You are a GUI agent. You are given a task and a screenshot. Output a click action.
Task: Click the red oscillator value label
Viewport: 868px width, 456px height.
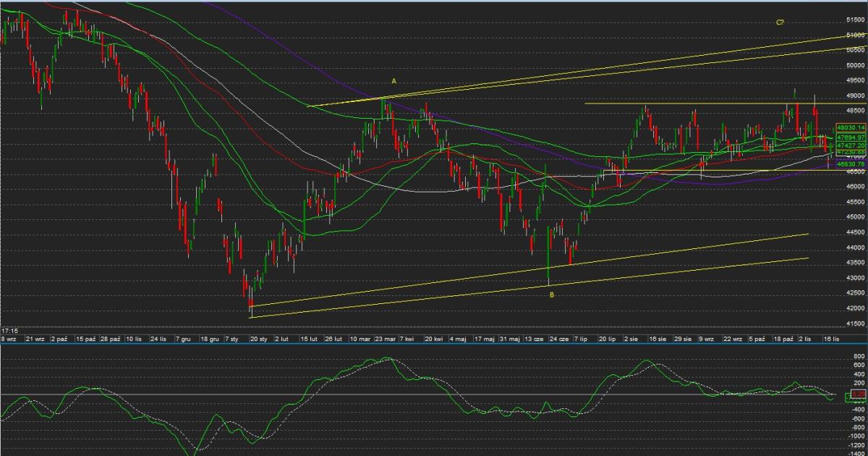tap(858, 394)
